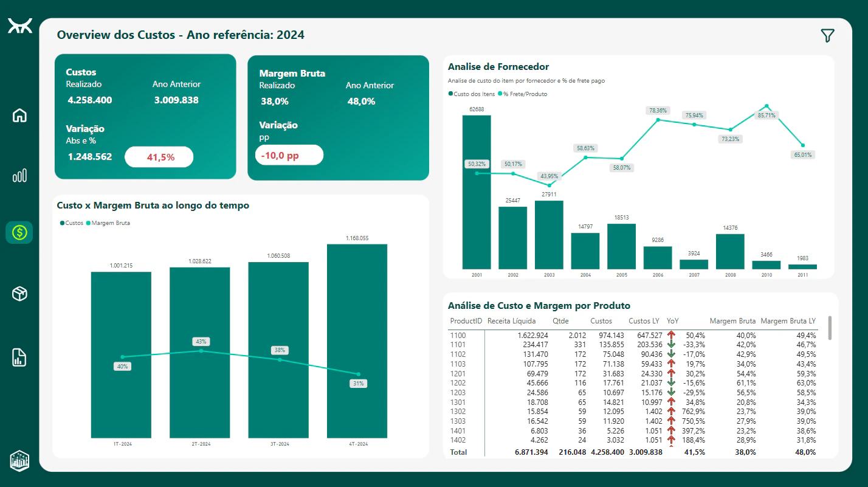Click total Receita Líquida 6.871.394
The height and width of the screenshot is (487, 868).
pyautogui.click(x=532, y=452)
